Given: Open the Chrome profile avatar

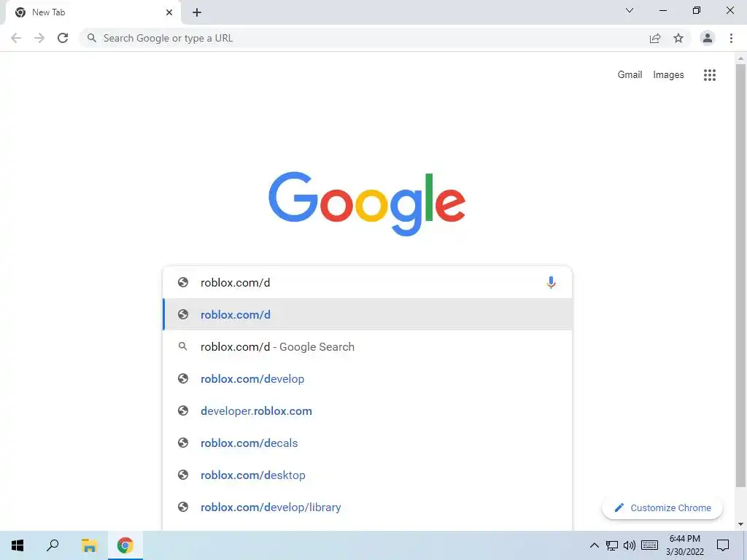Looking at the screenshot, I should [708, 38].
